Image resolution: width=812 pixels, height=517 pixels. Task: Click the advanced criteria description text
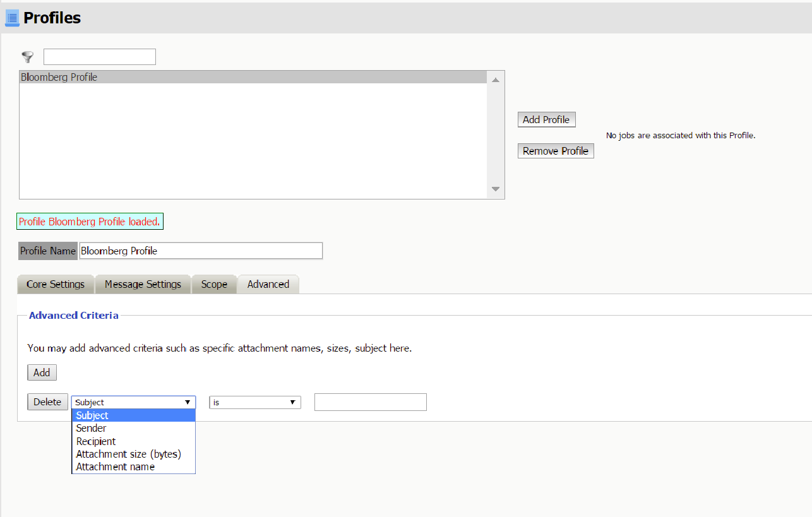tap(220, 348)
